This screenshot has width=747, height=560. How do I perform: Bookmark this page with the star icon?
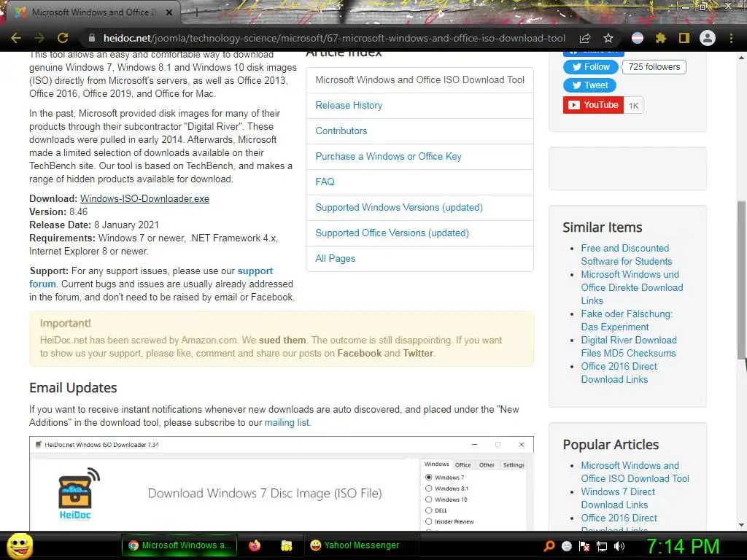[608, 38]
